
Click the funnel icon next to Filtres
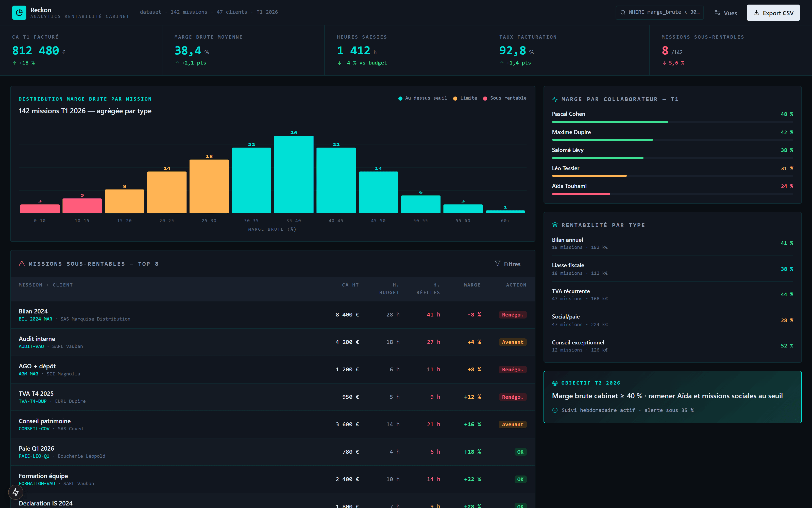click(497, 264)
